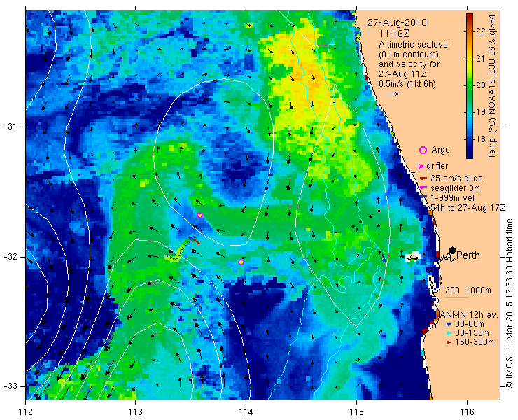Screen dimensions: 518x420
Task: Click the 0.5m/s (1kt 6h) text
Action: pyautogui.click(x=407, y=84)
